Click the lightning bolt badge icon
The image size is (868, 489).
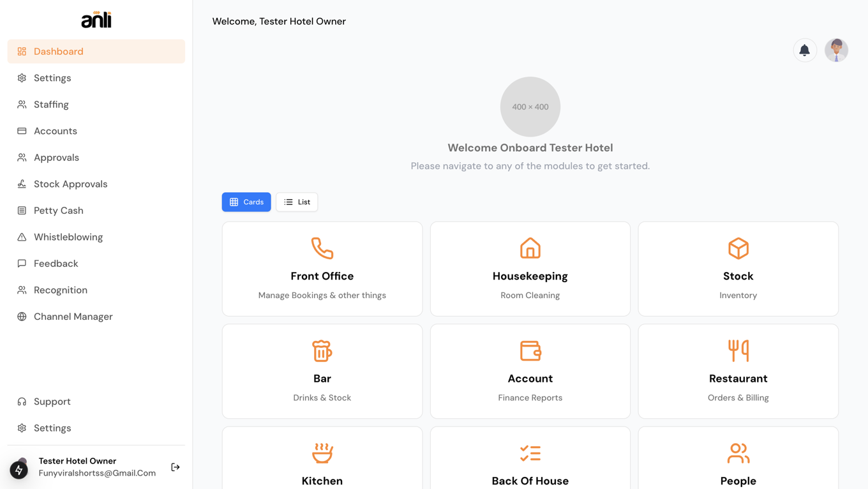[x=19, y=470]
